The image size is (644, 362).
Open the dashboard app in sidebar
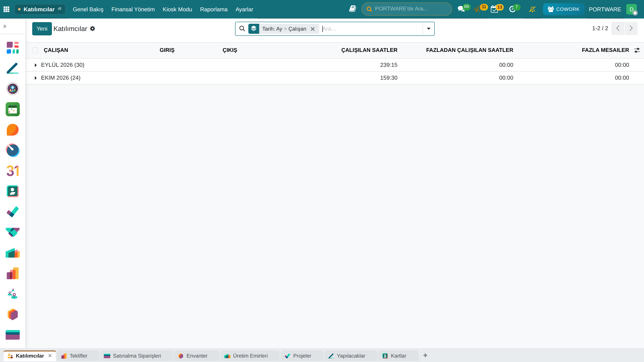12,47
